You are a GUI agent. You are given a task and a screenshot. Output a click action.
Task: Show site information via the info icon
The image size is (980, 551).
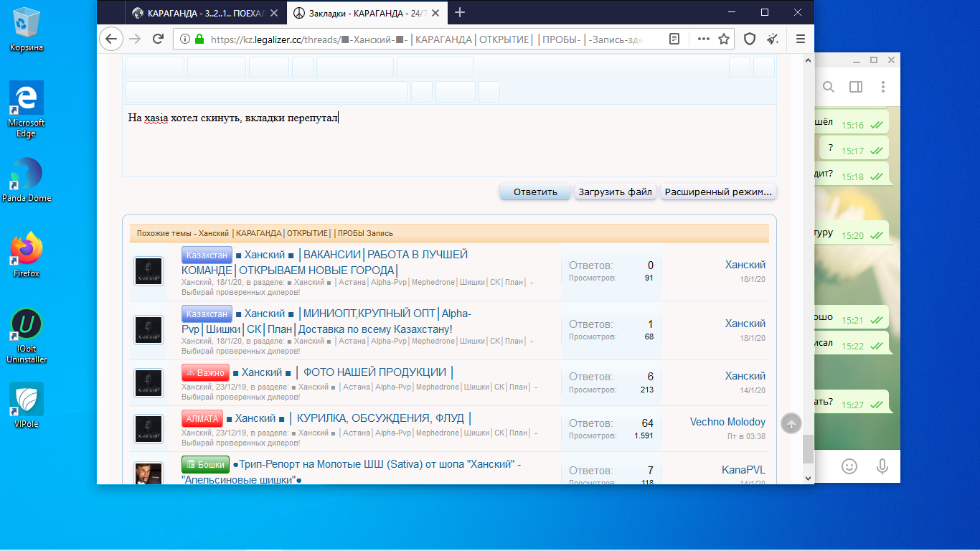click(184, 39)
